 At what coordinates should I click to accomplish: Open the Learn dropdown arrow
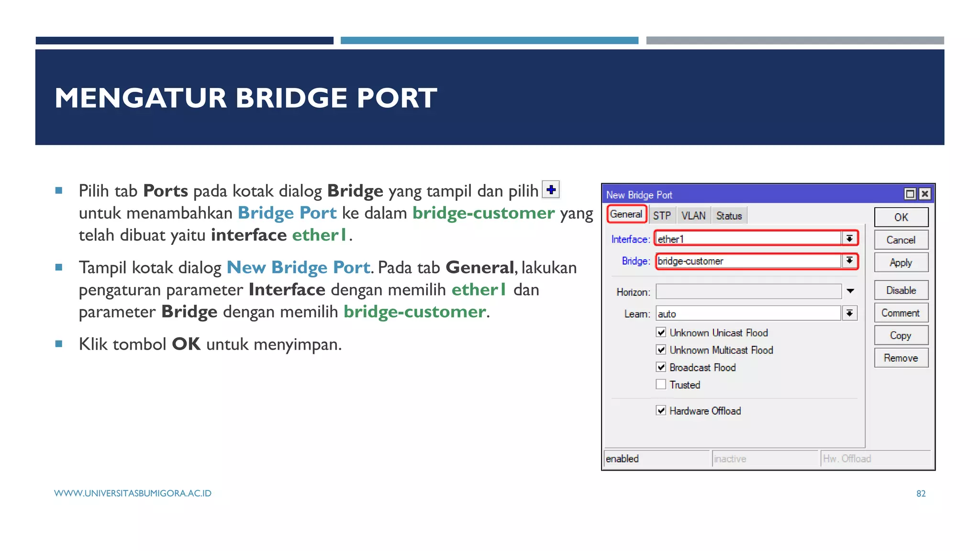pyautogui.click(x=849, y=313)
